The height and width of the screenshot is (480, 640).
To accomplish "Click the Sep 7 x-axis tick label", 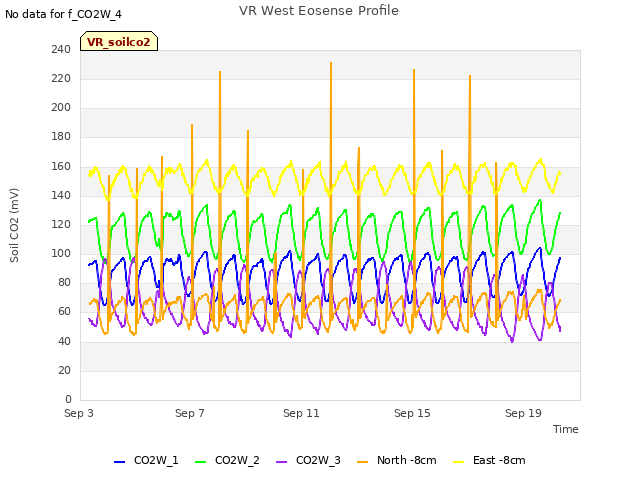I will click(x=190, y=413).
